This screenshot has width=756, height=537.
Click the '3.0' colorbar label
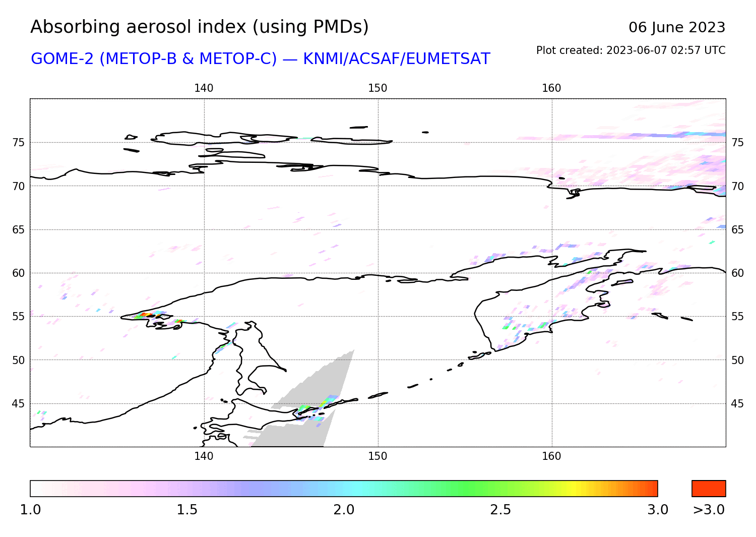click(x=658, y=510)
